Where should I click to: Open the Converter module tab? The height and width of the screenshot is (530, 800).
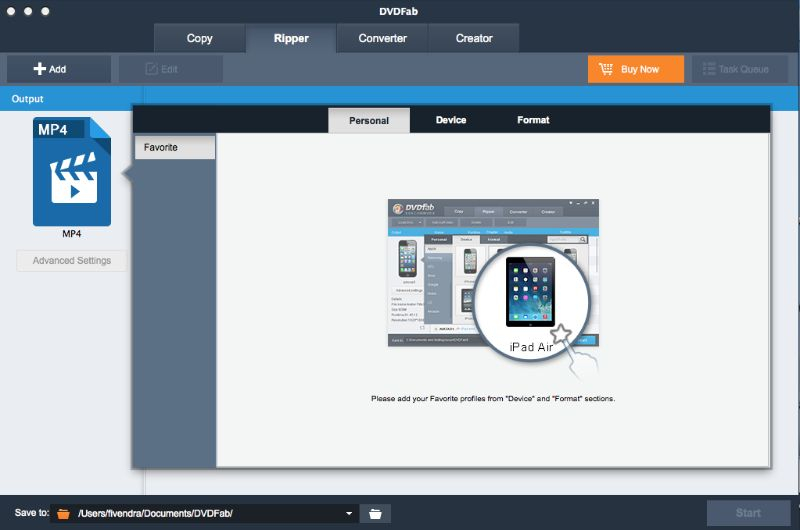pos(382,38)
